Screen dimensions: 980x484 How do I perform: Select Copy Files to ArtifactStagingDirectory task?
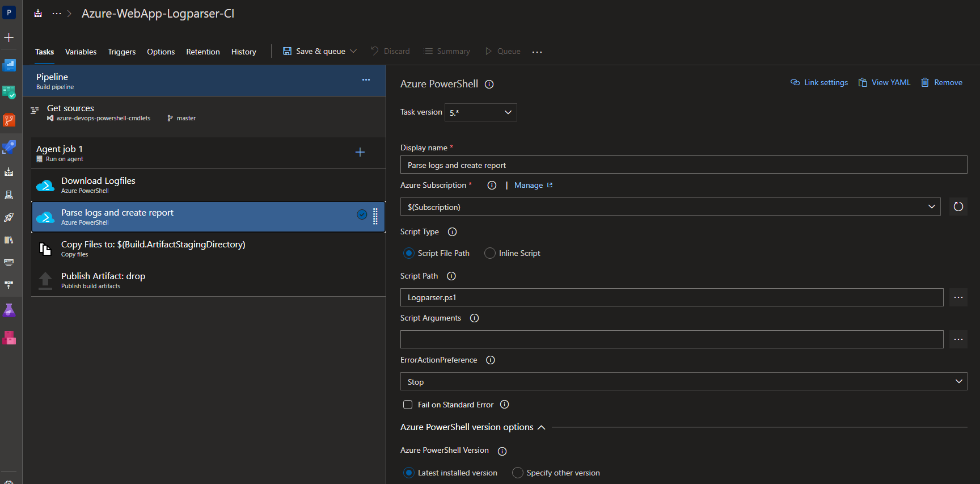[x=208, y=249]
